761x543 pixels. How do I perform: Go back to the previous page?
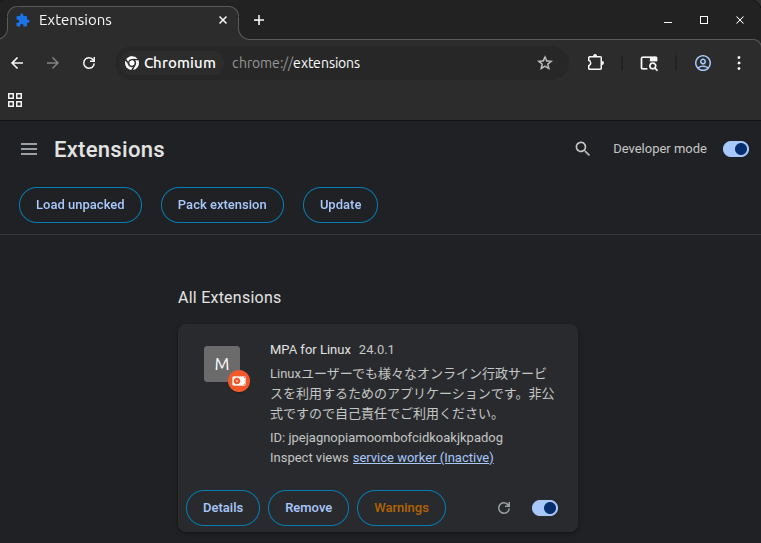click(17, 63)
